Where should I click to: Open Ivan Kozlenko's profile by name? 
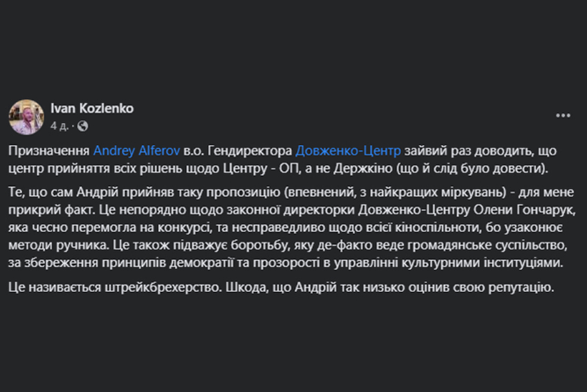92,108
